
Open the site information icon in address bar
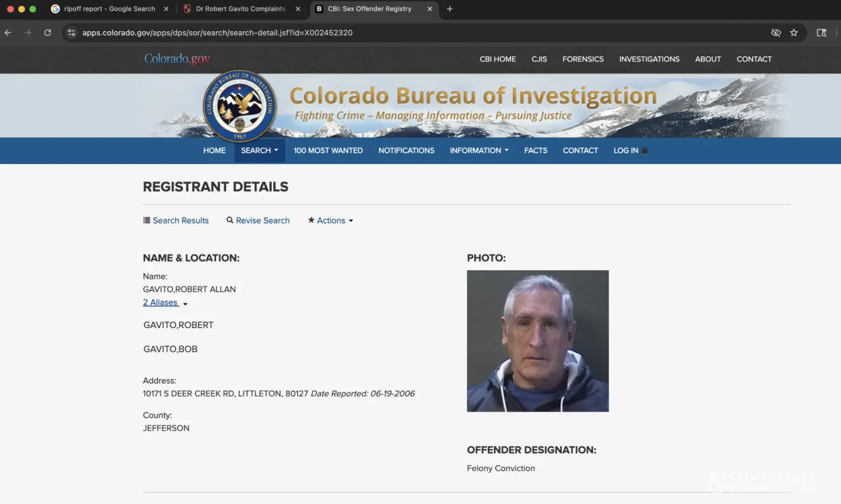[x=72, y=33]
